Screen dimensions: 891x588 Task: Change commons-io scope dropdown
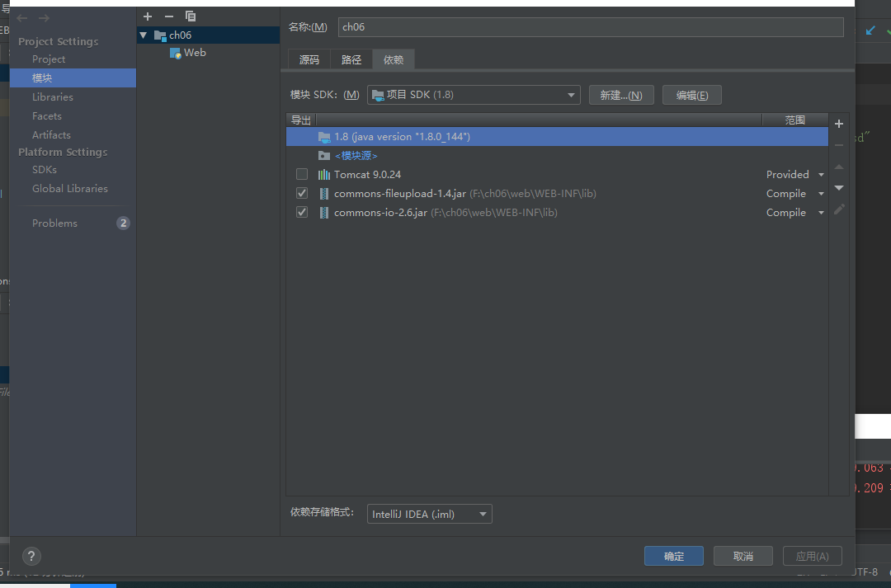(x=795, y=213)
